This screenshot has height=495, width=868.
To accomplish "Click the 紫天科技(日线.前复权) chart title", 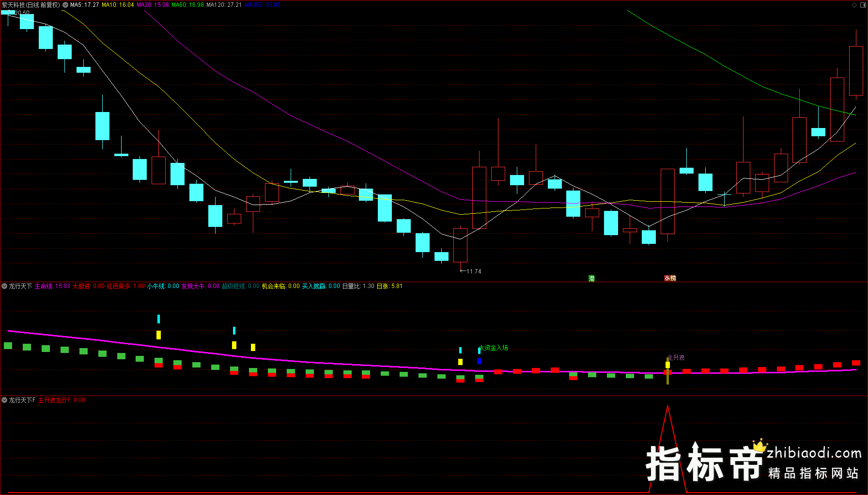I will 31,5.
